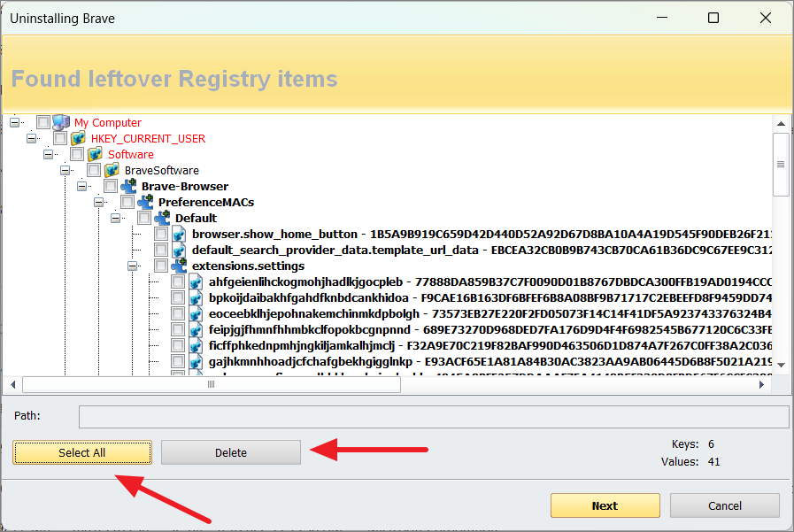The height and width of the screenshot is (532, 794).
Task: Check the browser.show_home_button checkbox
Action: [161, 234]
